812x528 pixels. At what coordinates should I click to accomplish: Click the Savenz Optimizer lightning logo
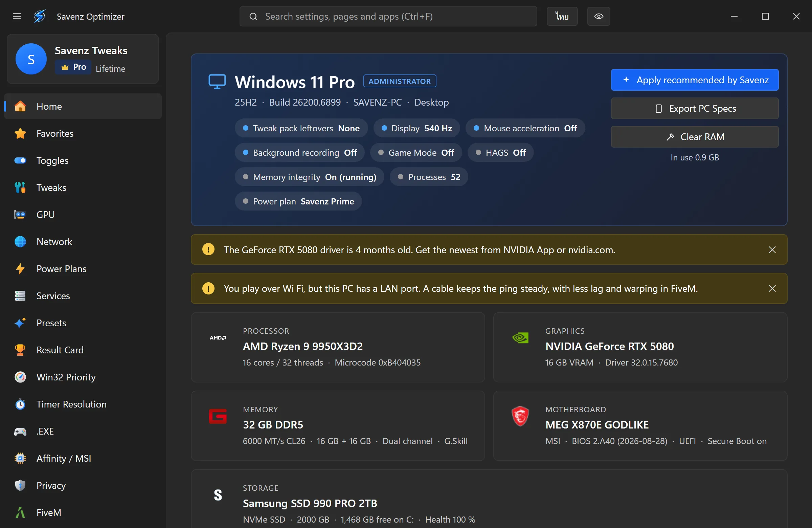pos(40,16)
